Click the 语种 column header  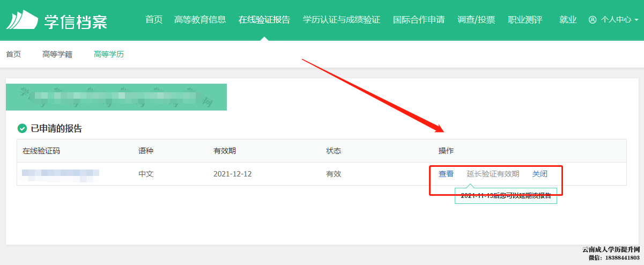click(x=146, y=151)
